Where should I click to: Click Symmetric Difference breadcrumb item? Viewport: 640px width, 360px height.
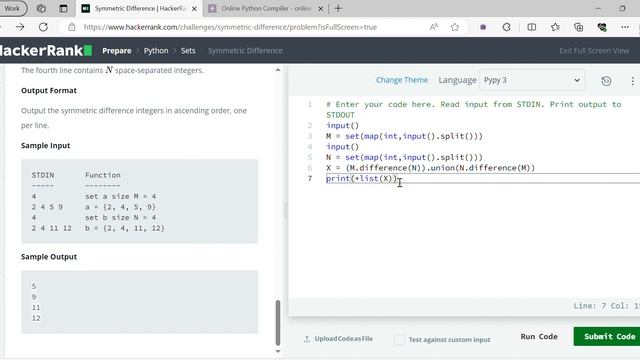pyautogui.click(x=245, y=51)
